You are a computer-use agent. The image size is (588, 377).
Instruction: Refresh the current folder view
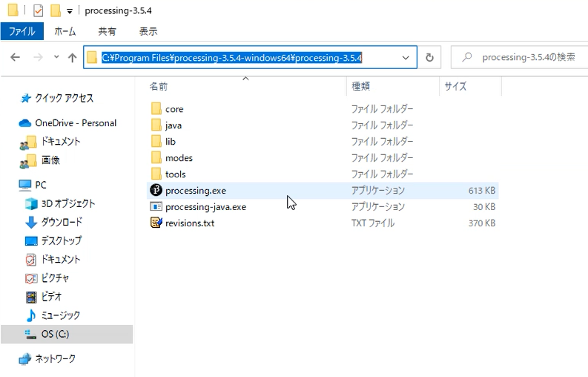coord(429,57)
